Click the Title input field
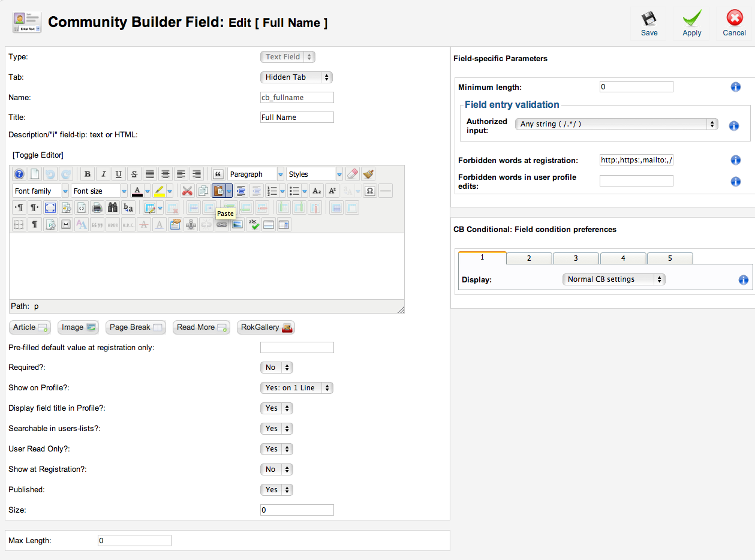 click(x=297, y=118)
